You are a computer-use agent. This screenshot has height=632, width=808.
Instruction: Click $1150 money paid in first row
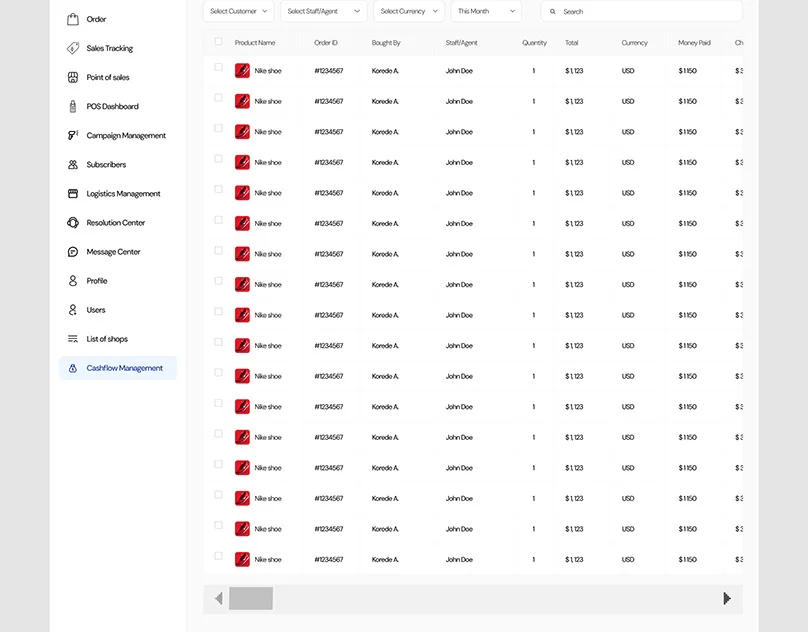tap(687, 71)
